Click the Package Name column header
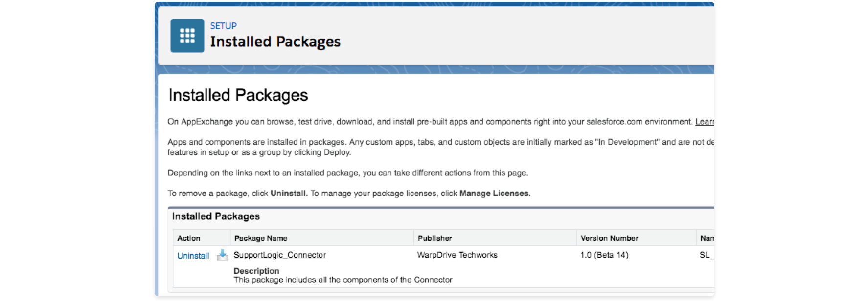Viewport: 868px width, 302px height. pyautogui.click(x=260, y=238)
